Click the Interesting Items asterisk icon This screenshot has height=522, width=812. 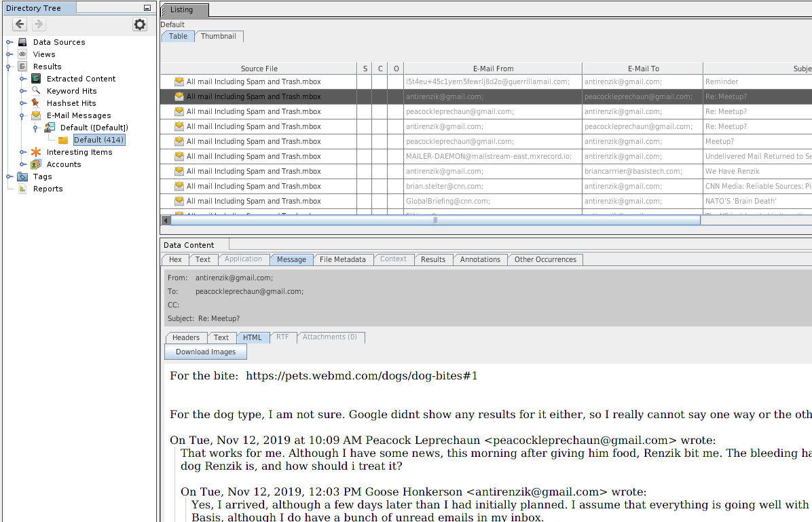36,152
